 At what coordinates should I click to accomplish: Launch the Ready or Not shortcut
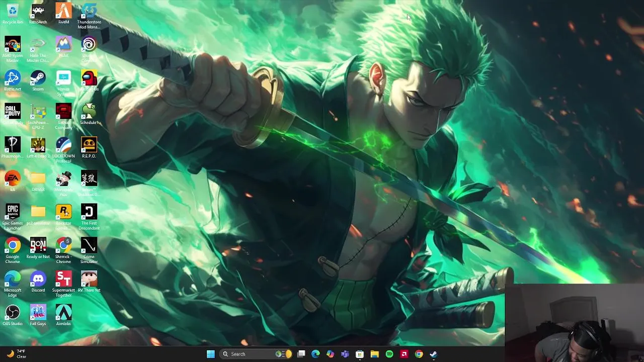pos(38,248)
